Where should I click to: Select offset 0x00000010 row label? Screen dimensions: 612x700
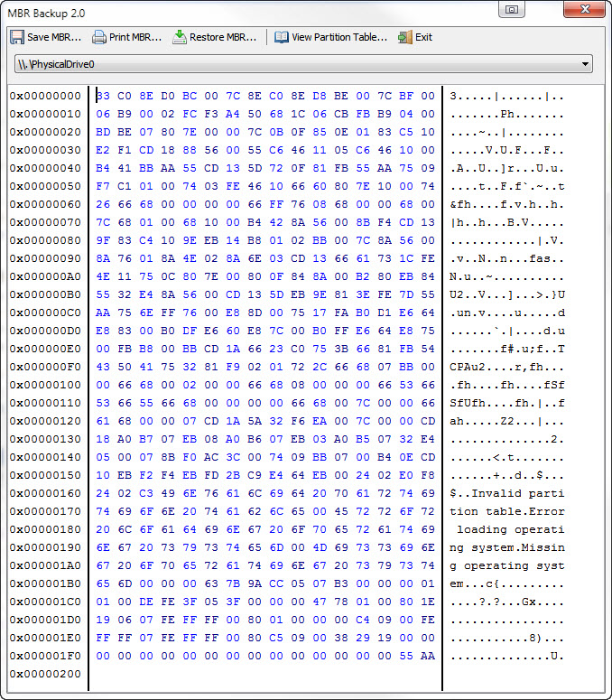point(45,115)
